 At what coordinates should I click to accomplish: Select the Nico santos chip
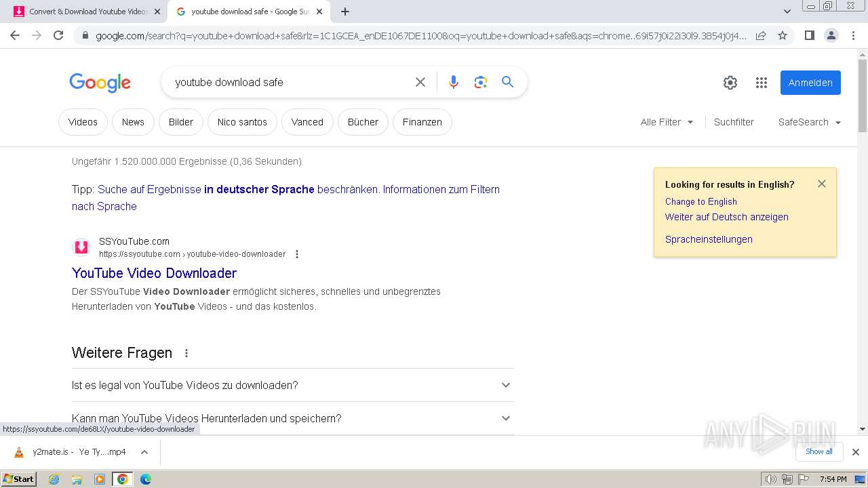click(x=242, y=122)
